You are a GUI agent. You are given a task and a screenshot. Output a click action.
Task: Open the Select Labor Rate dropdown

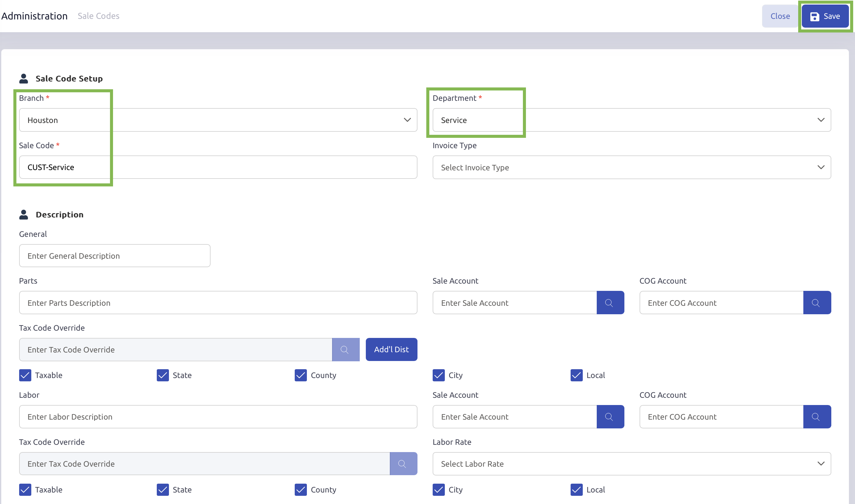tap(631, 464)
